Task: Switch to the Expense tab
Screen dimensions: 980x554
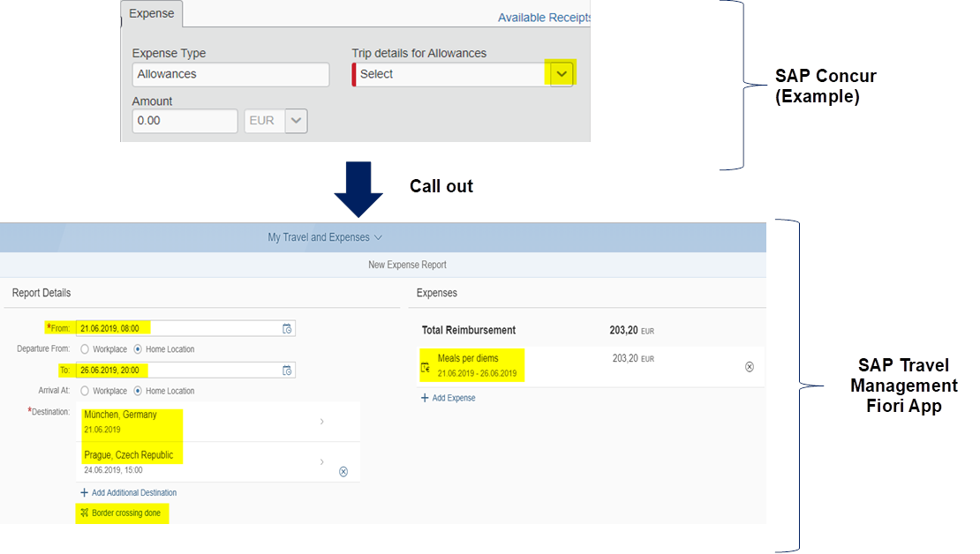Action: [x=152, y=14]
